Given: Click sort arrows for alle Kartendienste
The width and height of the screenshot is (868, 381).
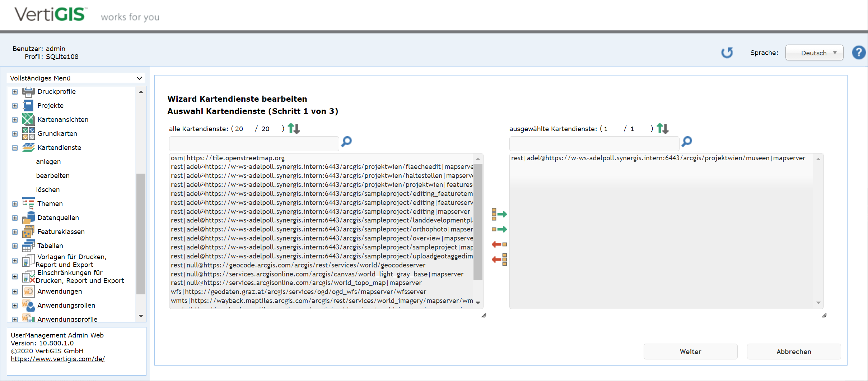Looking at the screenshot, I should (x=294, y=128).
